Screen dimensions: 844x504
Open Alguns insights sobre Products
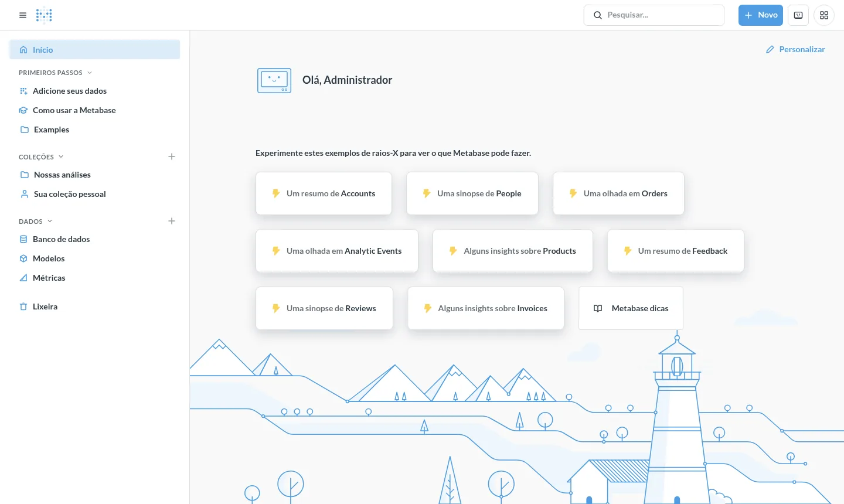point(513,251)
